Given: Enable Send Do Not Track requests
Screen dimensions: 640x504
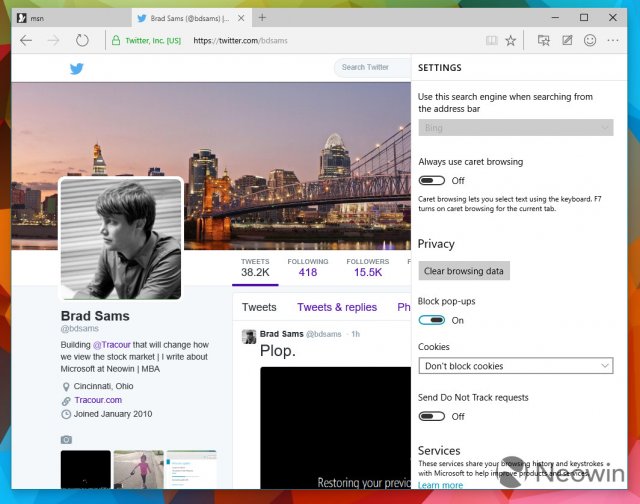Looking at the screenshot, I should [x=431, y=416].
